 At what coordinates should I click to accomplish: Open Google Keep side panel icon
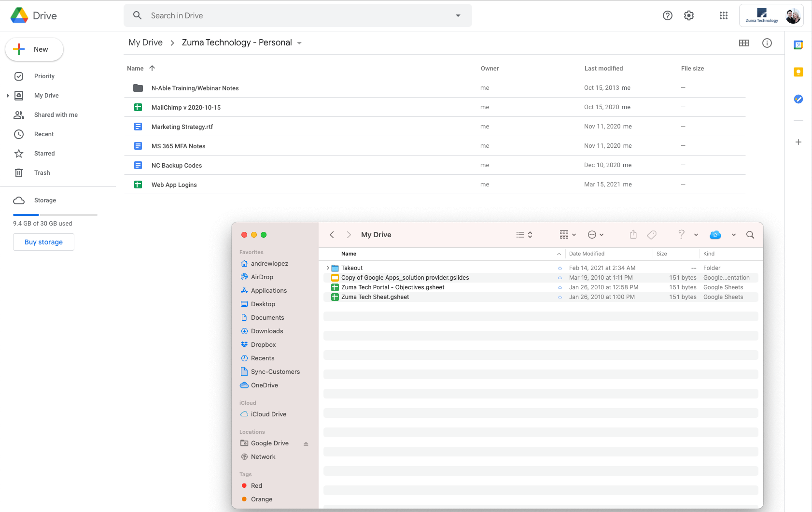(x=798, y=72)
